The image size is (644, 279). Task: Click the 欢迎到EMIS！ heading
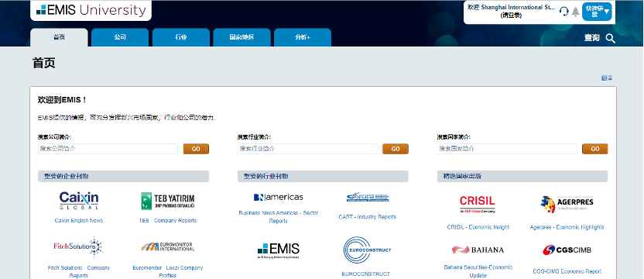click(62, 100)
